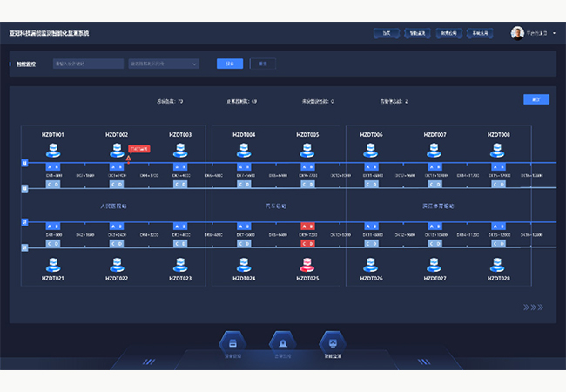Open the user account name menu
Image resolution: width=566 pixels, height=392 pixels.
542,33
